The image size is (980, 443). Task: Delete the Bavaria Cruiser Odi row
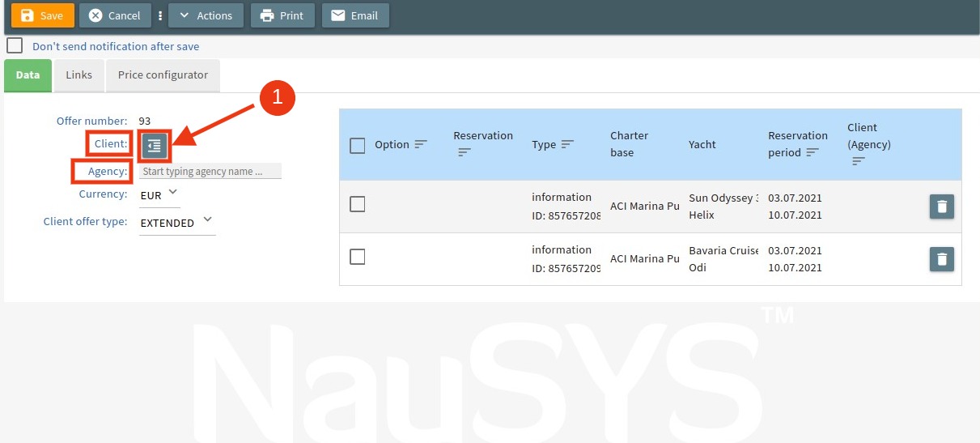(x=942, y=259)
